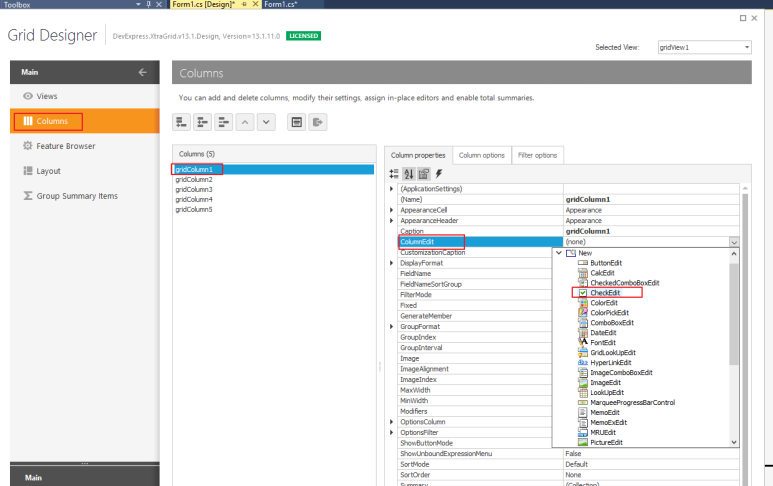
Task: Click the Add column toolbar icon
Action: pos(181,122)
